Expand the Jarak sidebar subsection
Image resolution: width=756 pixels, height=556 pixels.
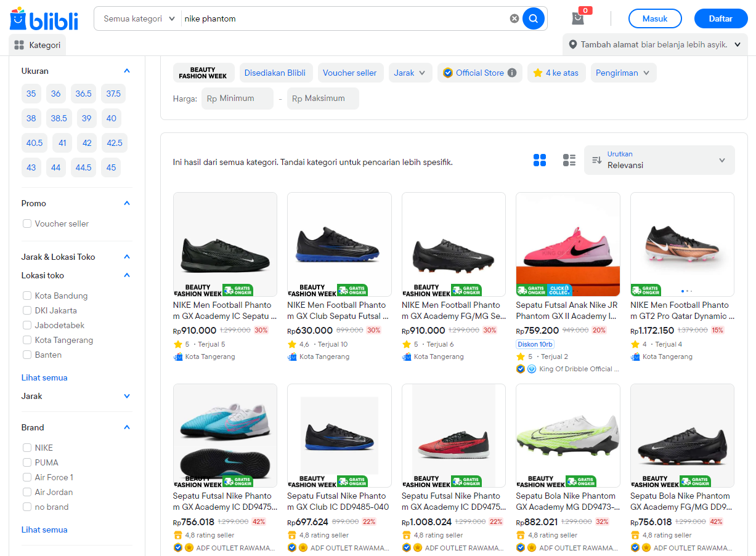[x=127, y=396]
